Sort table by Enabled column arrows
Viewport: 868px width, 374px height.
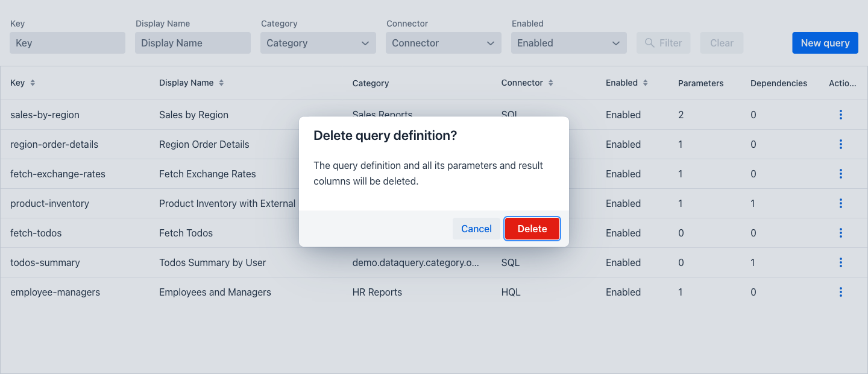(645, 83)
